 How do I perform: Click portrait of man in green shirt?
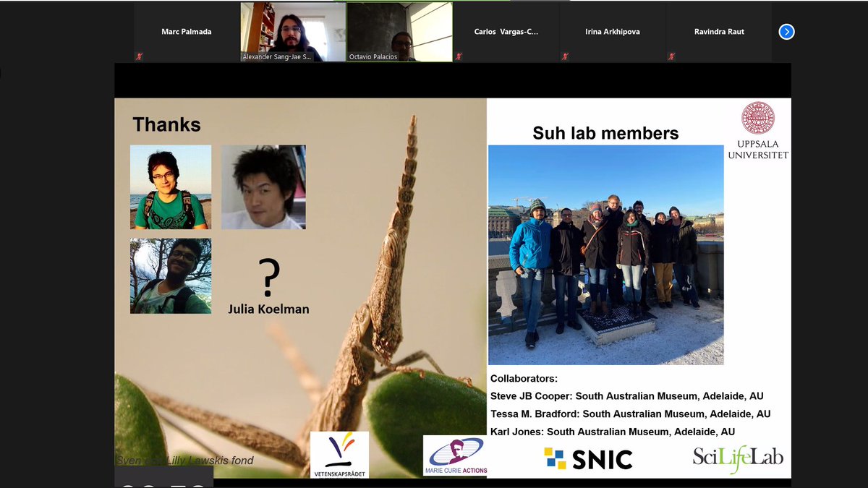[x=171, y=187]
